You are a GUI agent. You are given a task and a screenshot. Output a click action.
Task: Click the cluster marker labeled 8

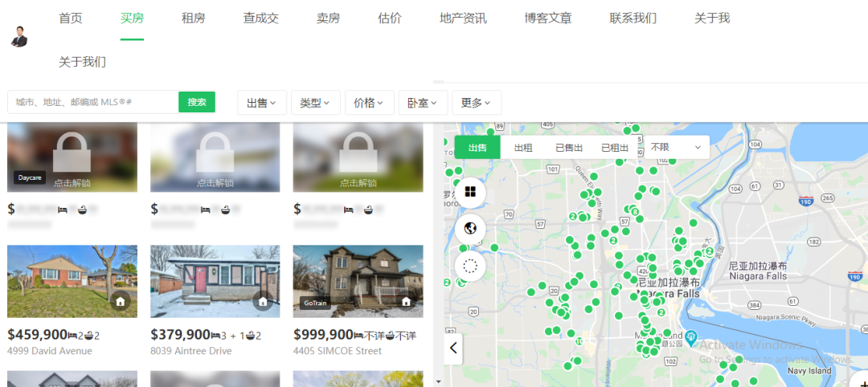(635, 212)
